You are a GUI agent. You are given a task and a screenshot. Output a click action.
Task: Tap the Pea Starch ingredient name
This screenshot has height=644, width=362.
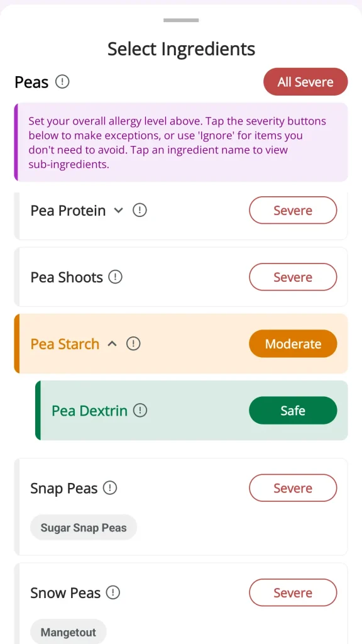click(x=65, y=344)
